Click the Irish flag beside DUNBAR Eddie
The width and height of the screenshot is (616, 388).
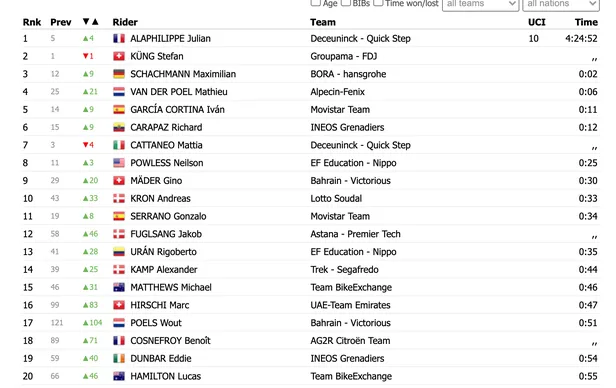pyautogui.click(x=119, y=358)
